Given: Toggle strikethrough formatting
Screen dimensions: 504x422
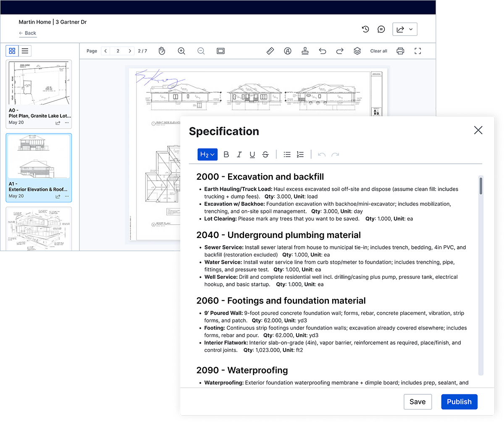Looking at the screenshot, I should coord(265,155).
